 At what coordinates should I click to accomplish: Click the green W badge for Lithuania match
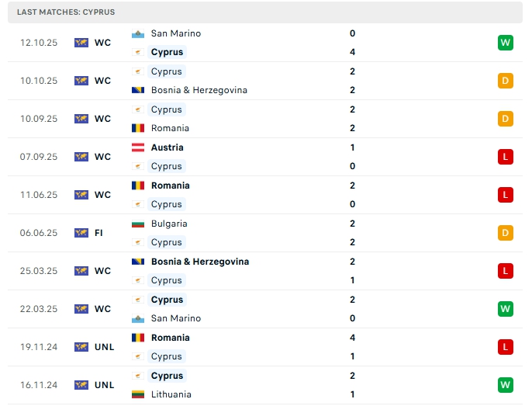click(506, 385)
